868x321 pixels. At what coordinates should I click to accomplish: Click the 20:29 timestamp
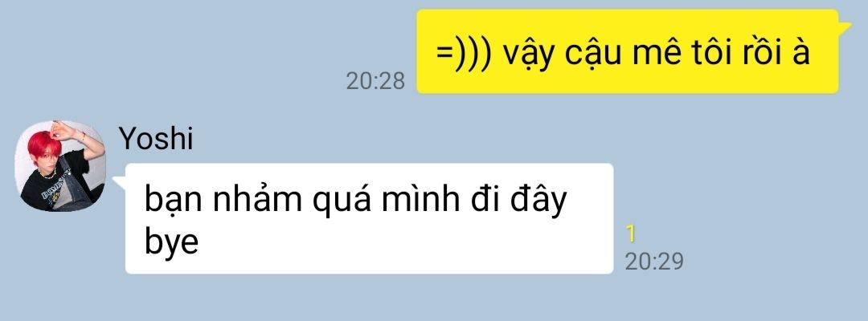tap(653, 261)
